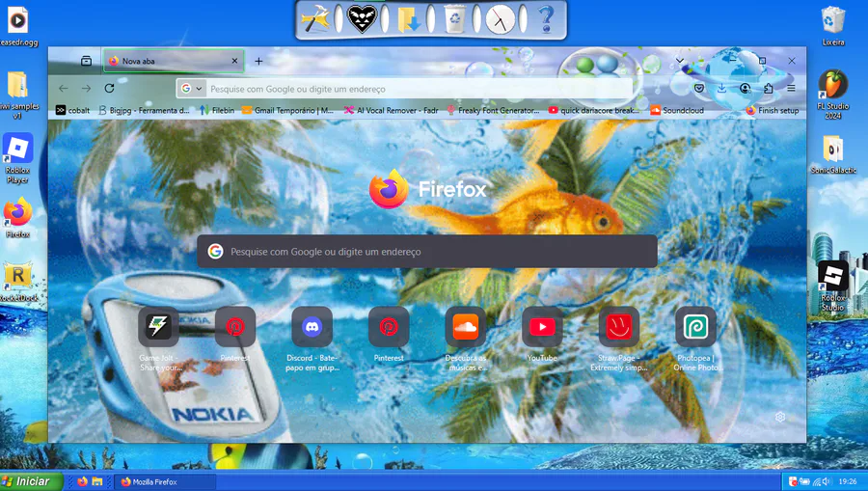
Task: Open the Soundcloud bookmark
Action: coord(677,110)
